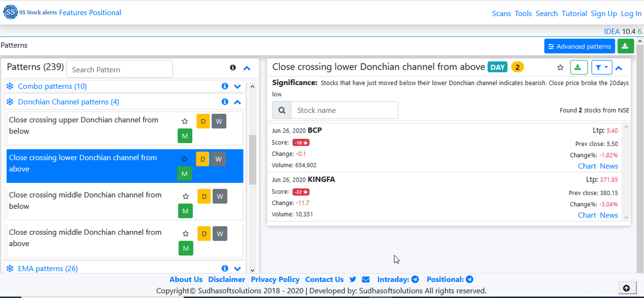Click the DAY badge in results header
This screenshot has width=644, height=298.
coord(497,67)
